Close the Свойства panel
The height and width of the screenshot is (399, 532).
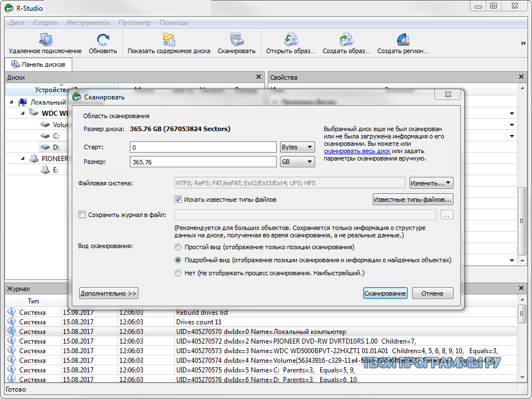point(521,77)
